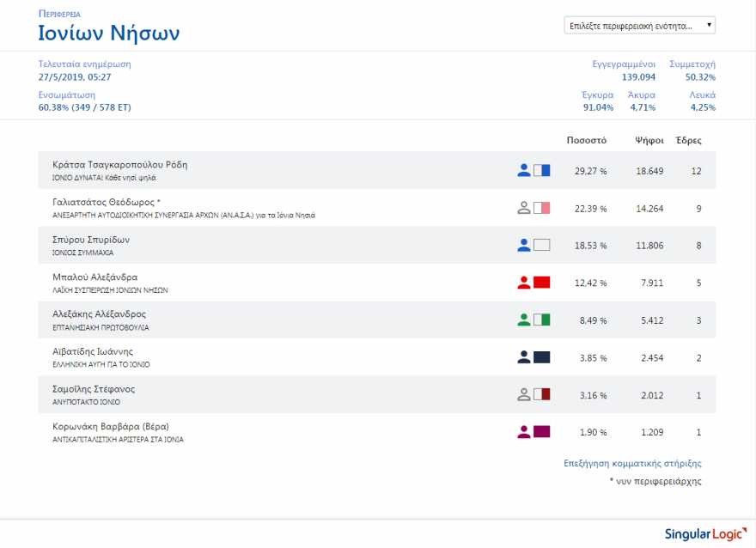Click person icon for Σπύρου Σπυρίδων
Viewport: 756px width, 548px height.
coord(524,245)
